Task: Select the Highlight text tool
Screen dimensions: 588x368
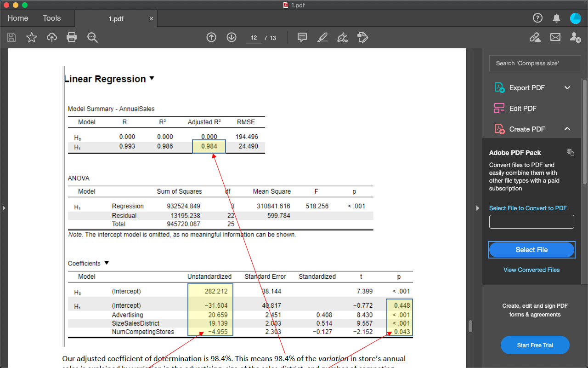Action: (322, 37)
